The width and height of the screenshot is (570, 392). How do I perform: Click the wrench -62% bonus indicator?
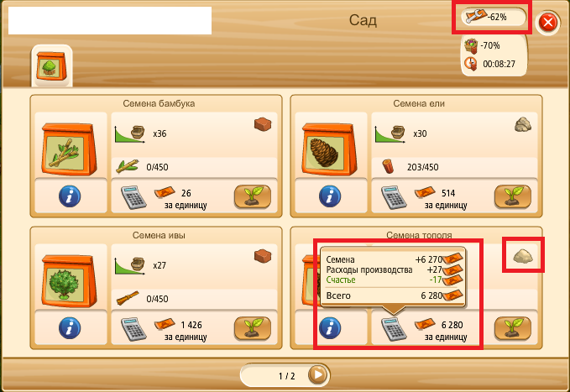pos(493,17)
